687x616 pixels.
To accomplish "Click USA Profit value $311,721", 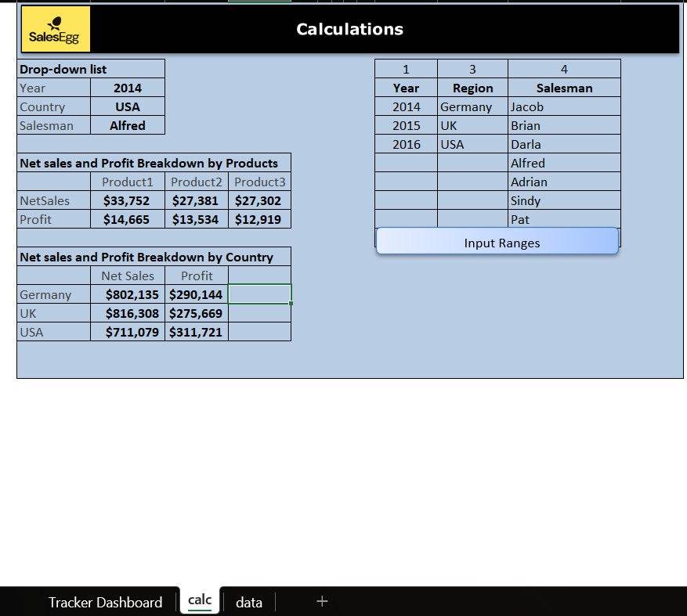I will pyautogui.click(x=196, y=333).
